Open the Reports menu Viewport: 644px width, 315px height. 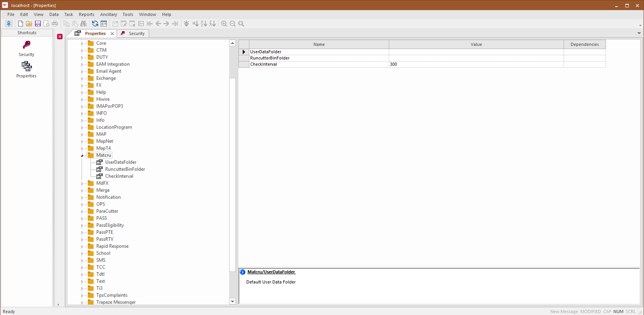pos(86,14)
